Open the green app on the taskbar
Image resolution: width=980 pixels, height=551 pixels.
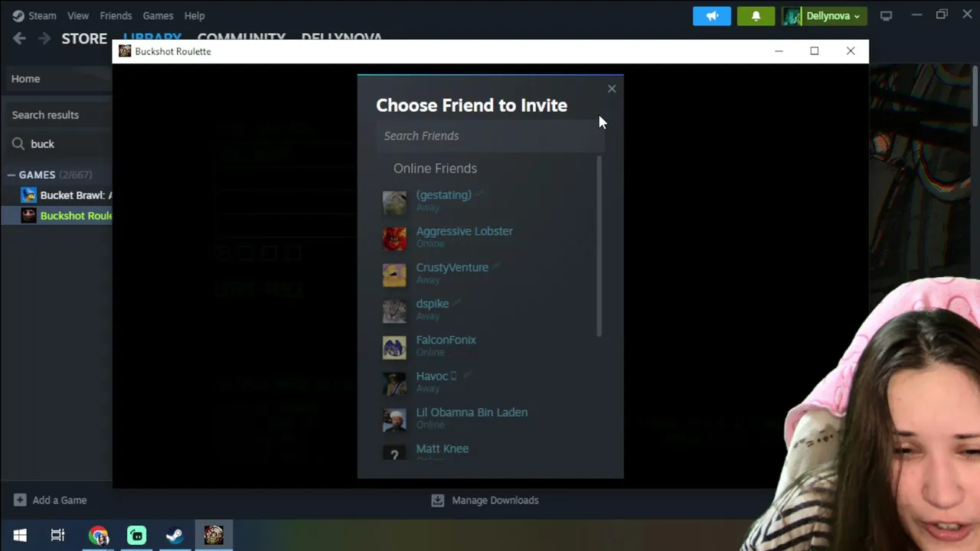(136, 535)
